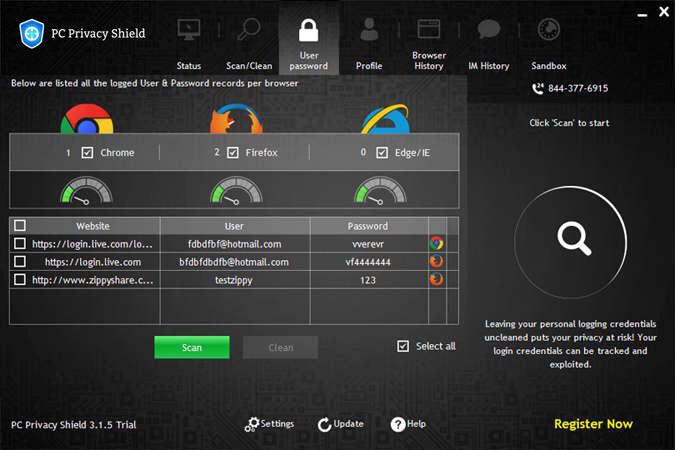Switch to the Status tab label
675x450 pixels.
[189, 66]
